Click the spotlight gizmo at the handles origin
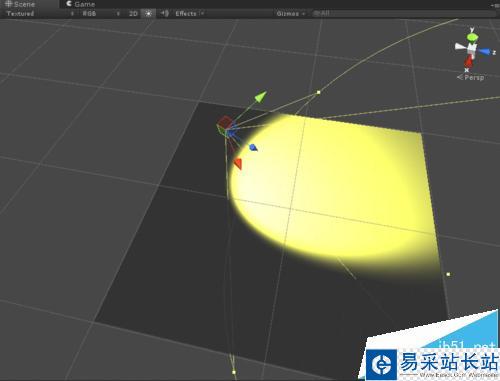 click(226, 127)
